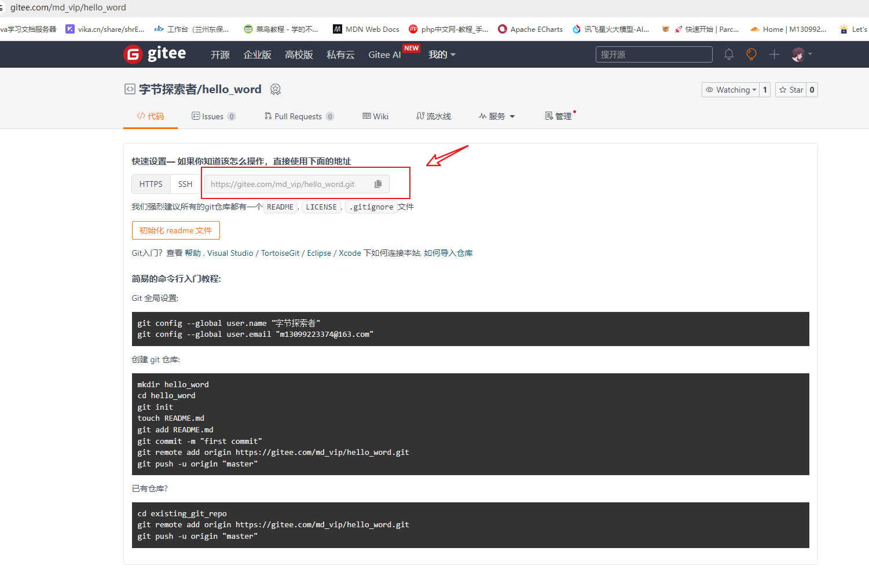Click the browser address bar URL
Image resolution: width=869 pixels, height=588 pixels.
click(68, 8)
